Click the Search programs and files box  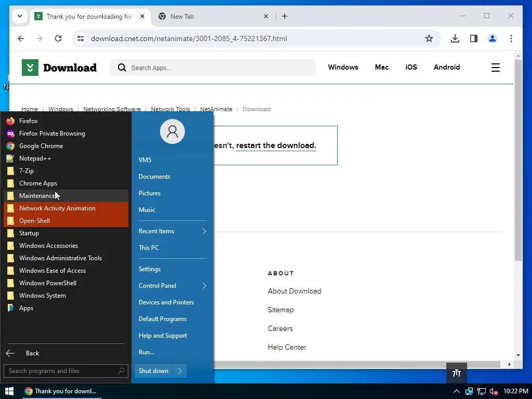click(x=66, y=371)
